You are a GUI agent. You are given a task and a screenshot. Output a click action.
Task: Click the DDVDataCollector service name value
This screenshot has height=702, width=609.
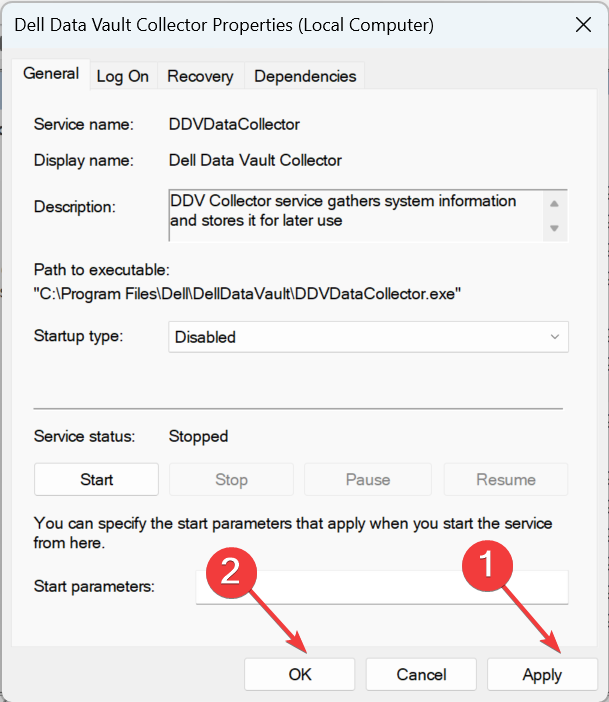tap(235, 125)
